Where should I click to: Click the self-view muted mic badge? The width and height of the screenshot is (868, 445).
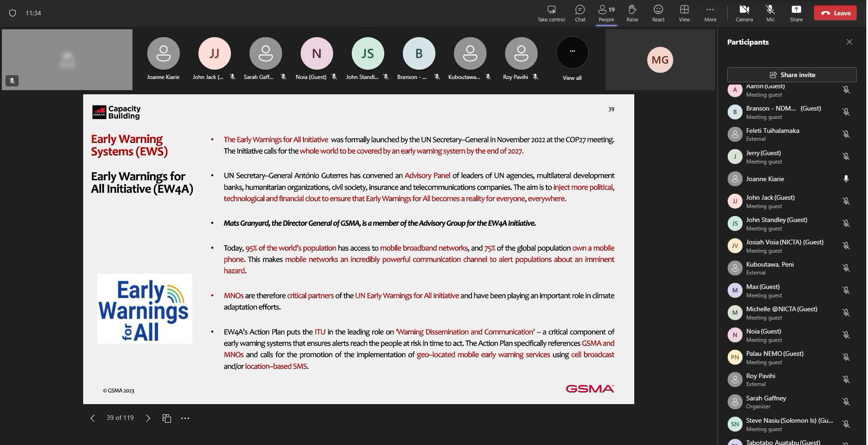[12, 81]
